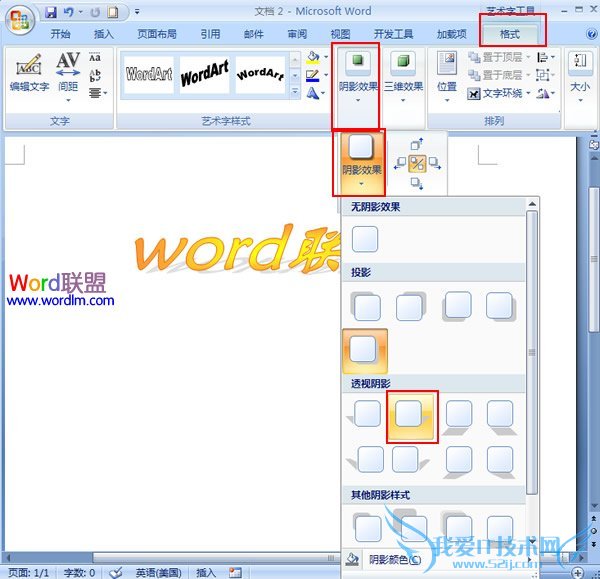Open the customize quick access toolbar arrow

137,12
